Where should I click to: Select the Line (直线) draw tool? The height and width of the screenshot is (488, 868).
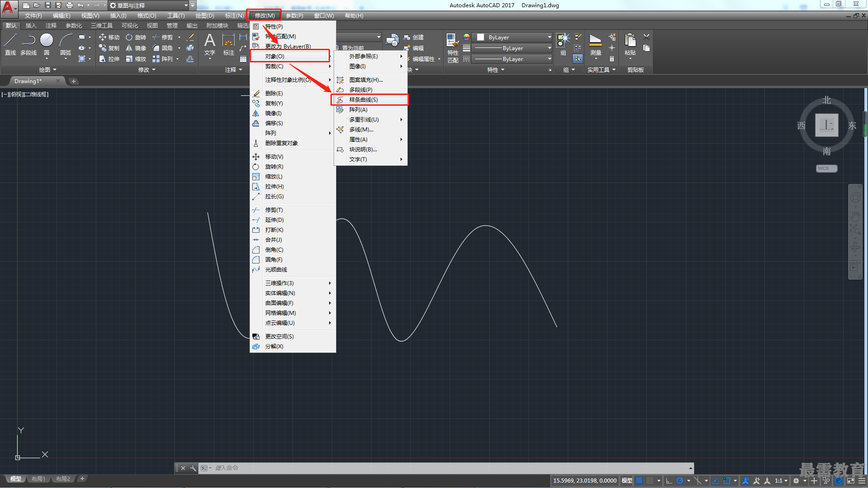(x=10, y=44)
